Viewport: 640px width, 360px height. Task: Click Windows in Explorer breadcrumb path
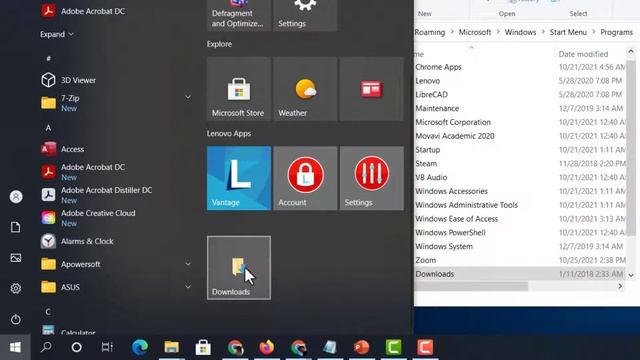[520, 32]
